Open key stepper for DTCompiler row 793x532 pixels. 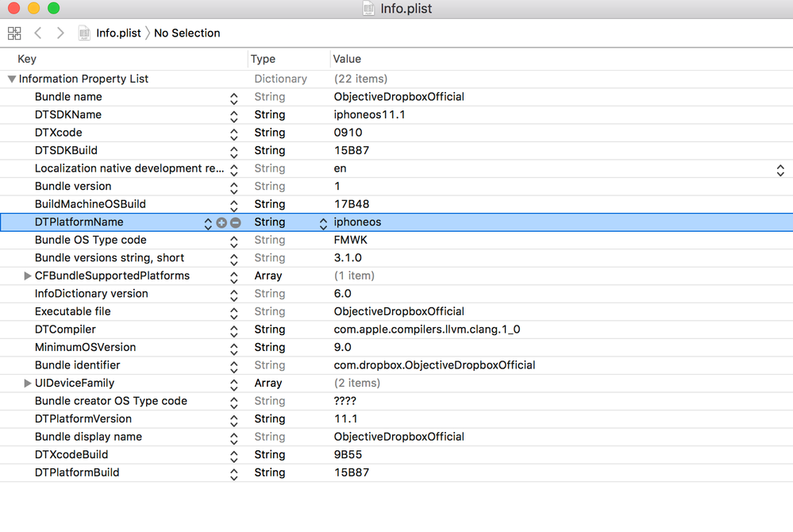233,330
